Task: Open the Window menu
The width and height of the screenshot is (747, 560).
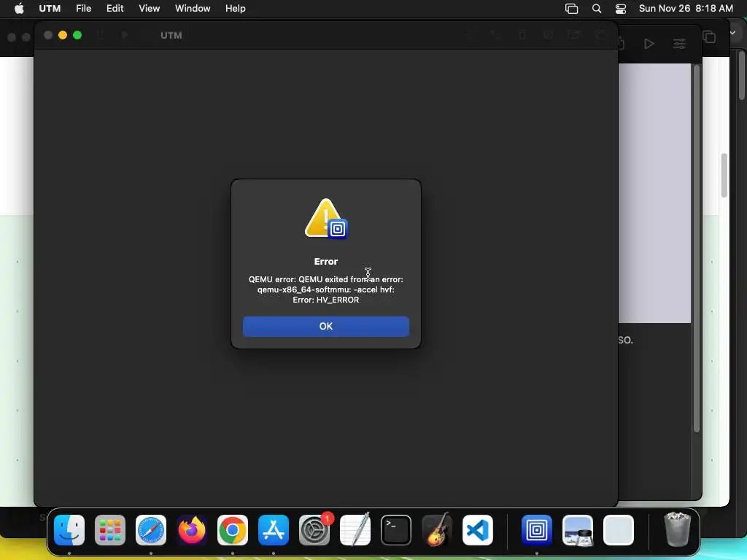Action: tap(193, 9)
